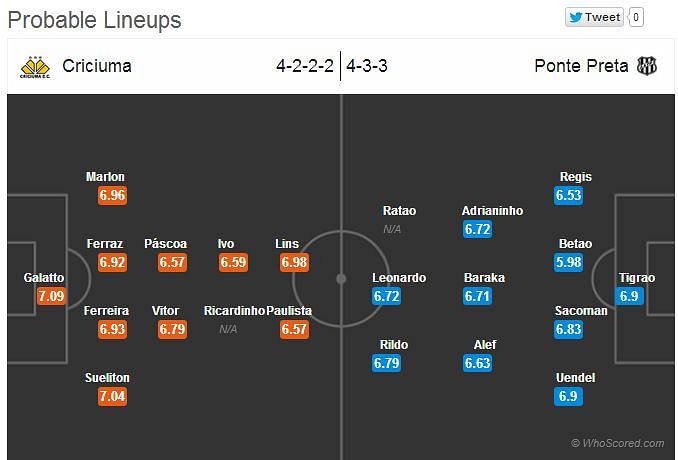
Task: Select the 4-3-3 formation label
Action: tap(367, 66)
